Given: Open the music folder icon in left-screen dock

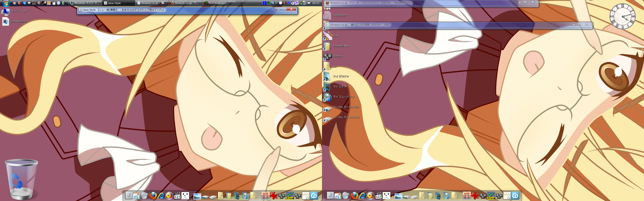Looking at the screenshot, I should (x=246, y=196).
